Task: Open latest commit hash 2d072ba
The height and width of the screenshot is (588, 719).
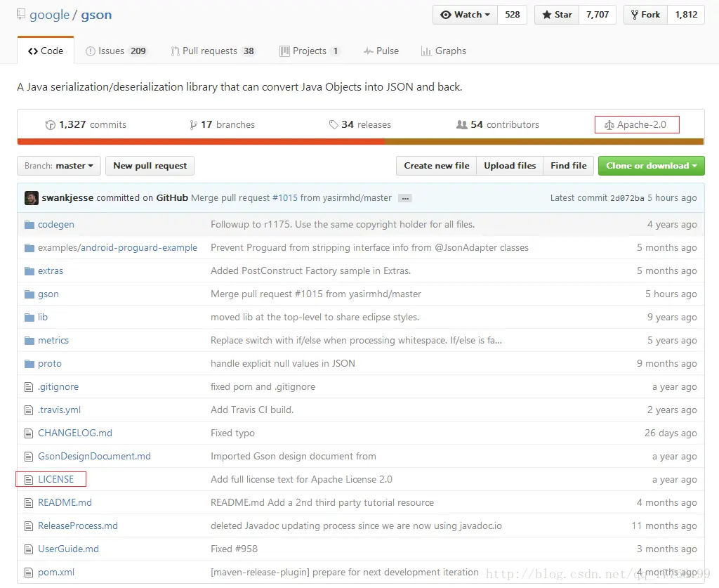Action: pos(627,198)
